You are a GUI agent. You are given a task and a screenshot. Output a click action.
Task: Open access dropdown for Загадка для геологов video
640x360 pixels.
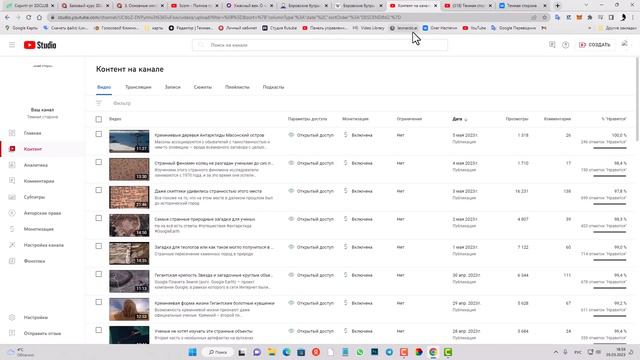pyautogui.click(x=311, y=247)
